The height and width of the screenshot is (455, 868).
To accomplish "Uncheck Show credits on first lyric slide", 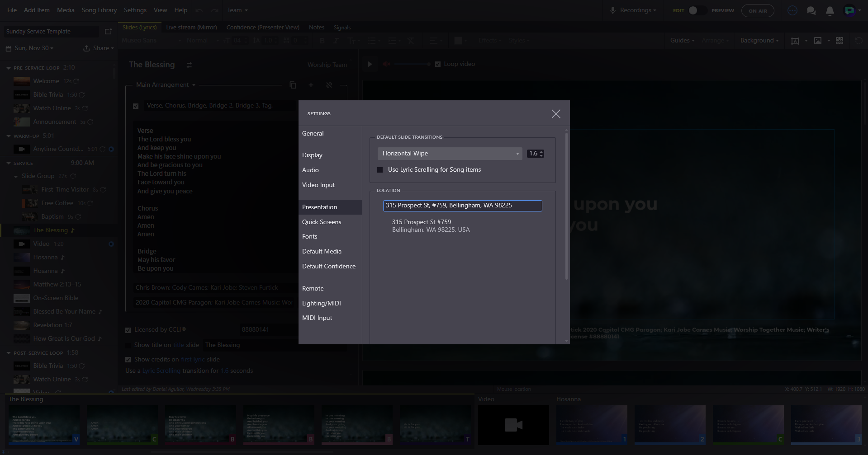I will (128, 360).
